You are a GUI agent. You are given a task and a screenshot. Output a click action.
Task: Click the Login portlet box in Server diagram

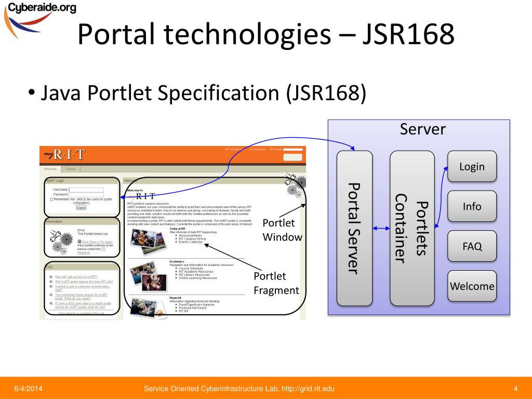(472, 166)
